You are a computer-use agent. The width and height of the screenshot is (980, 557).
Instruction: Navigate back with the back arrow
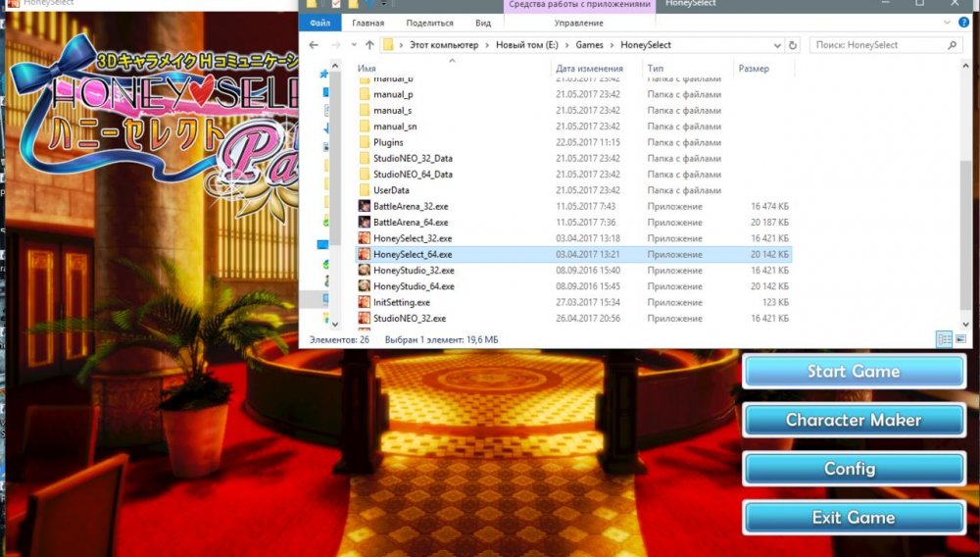tap(315, 45)
